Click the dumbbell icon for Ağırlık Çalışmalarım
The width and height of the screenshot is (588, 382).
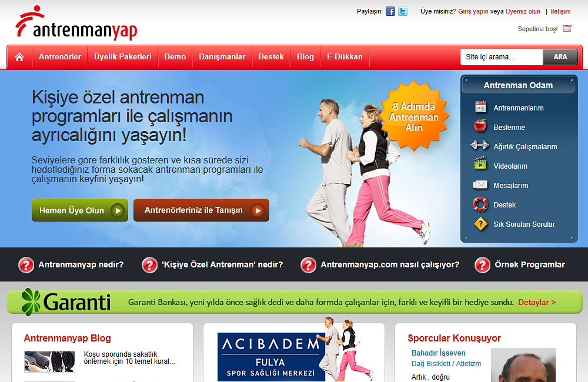pos(480,145)
